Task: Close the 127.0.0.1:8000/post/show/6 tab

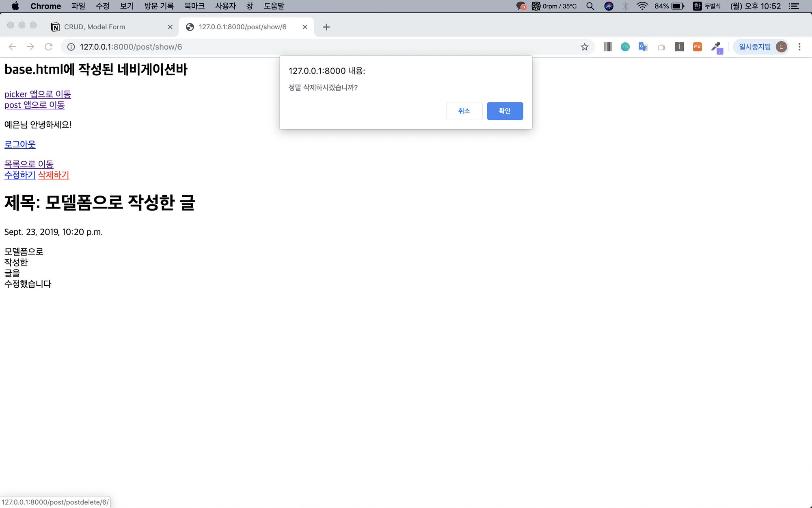Action: (305, 27)
